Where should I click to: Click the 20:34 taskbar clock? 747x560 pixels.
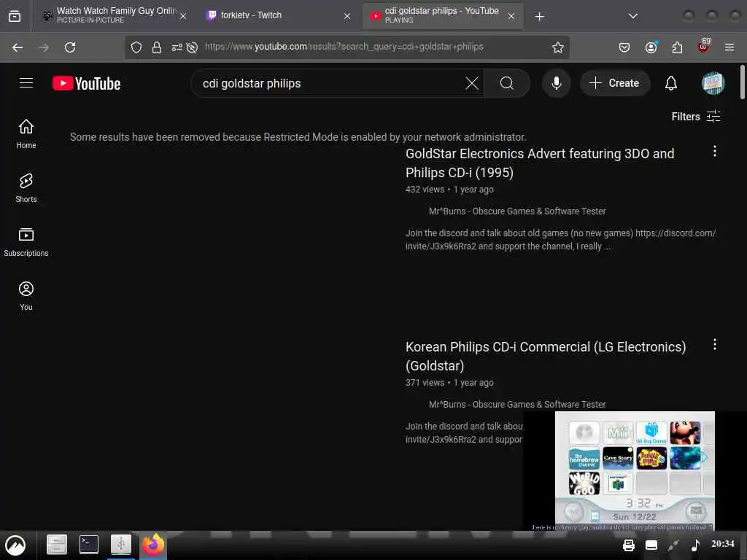723,544
